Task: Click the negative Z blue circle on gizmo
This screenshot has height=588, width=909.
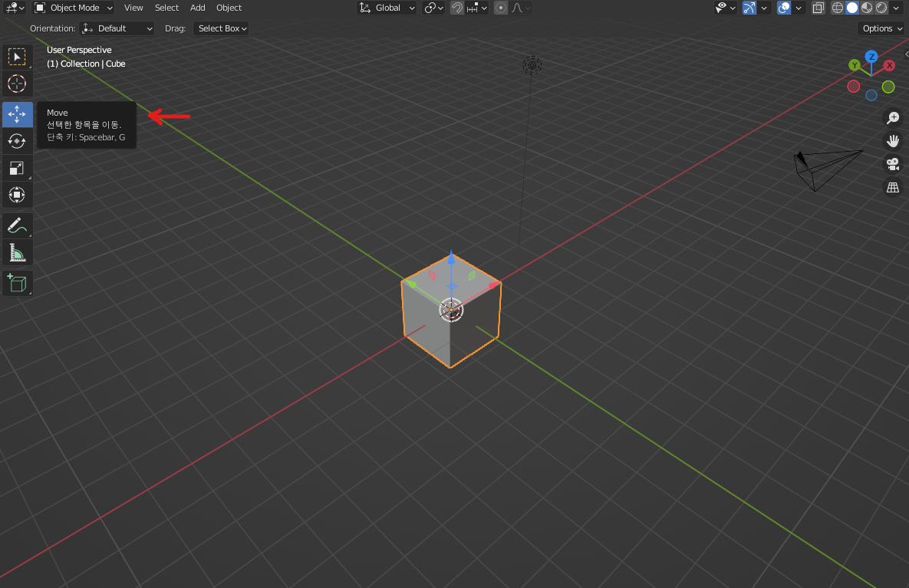Action: coord(871,95)
